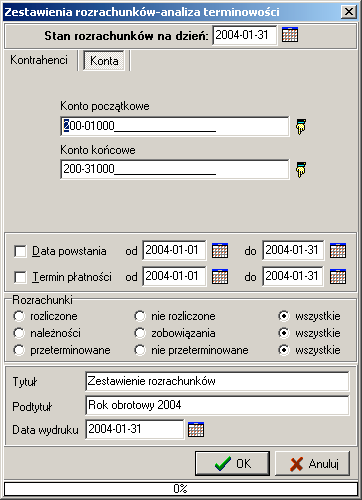Image resolution: width=362 pixels, height=500 pixels.
Task: Open calendar for Data wydruku
Action: [196, 429]
